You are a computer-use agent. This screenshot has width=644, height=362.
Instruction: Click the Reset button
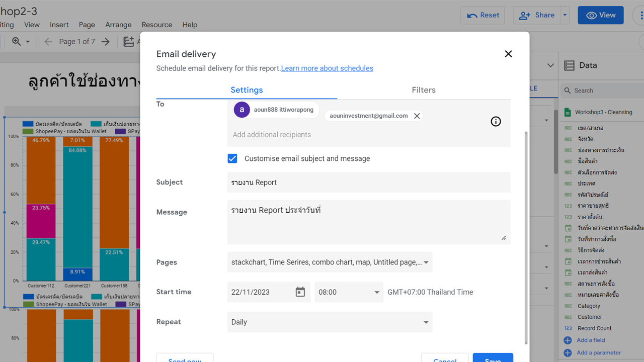pyautogui.click(x=483, y=15)
